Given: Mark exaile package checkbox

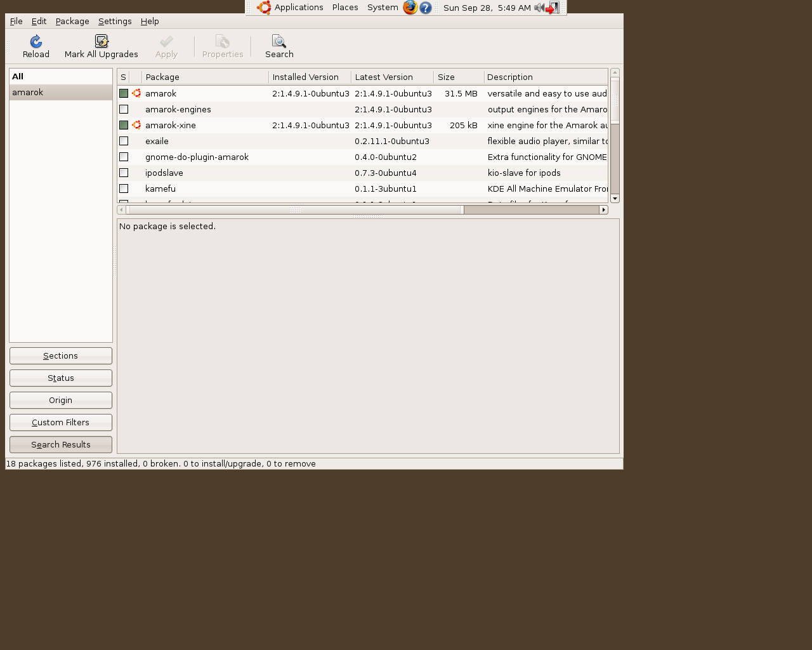Looking at the screenshot, I should [124, 141].
